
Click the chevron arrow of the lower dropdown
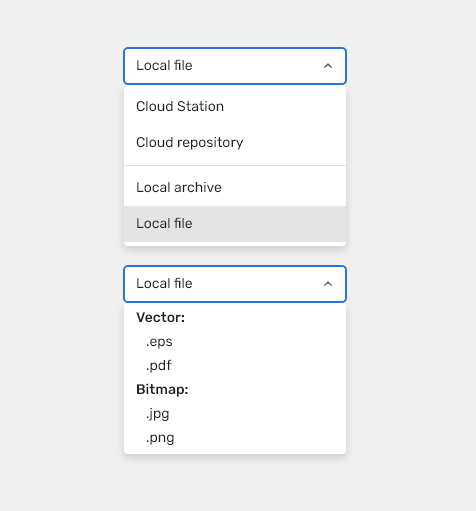coord(328,284)
